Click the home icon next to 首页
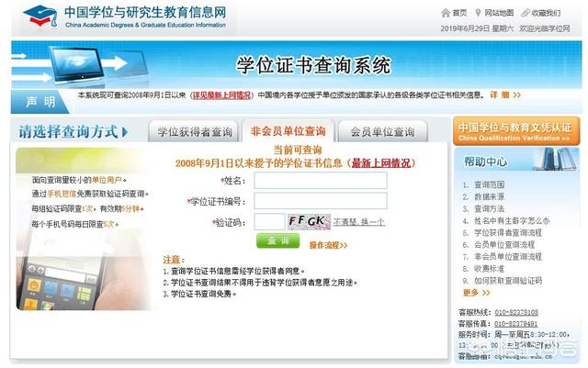The width and height of the screenshot is (588, 368). [445, 13]
